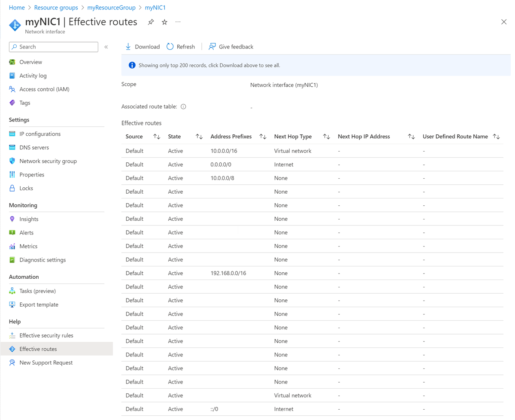This screenshot has height=420, width=515.
Task: Open Diagnostic settings for the network interface
Action: pos(42,260)
